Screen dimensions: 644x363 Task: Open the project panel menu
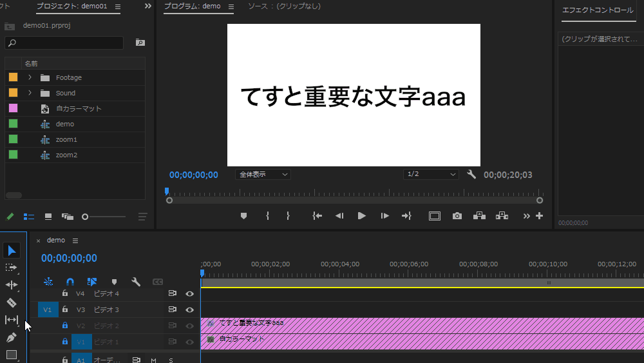tap(118, 6)
